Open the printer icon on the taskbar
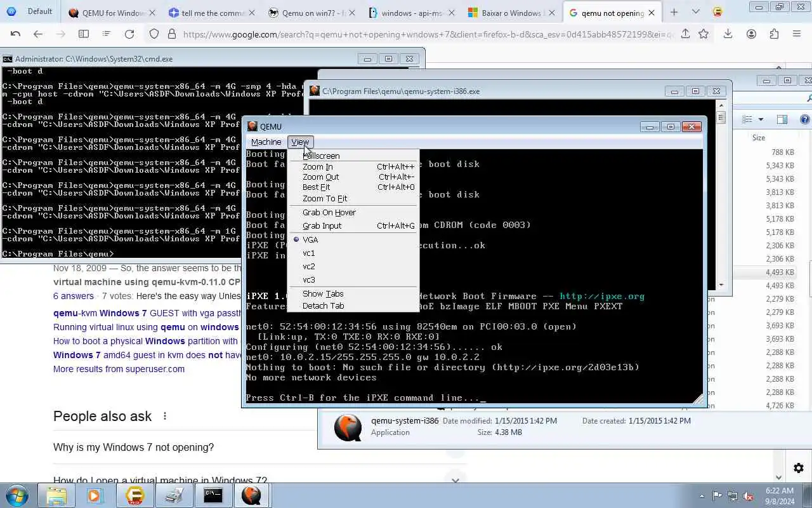Screen dimensions: 812x508 pyautogui.click(x=174, y=495)
